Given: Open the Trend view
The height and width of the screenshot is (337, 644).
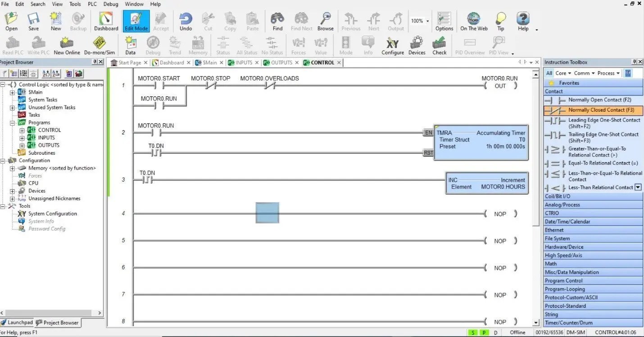Looking at the screenshot, I should coord(175,45).
